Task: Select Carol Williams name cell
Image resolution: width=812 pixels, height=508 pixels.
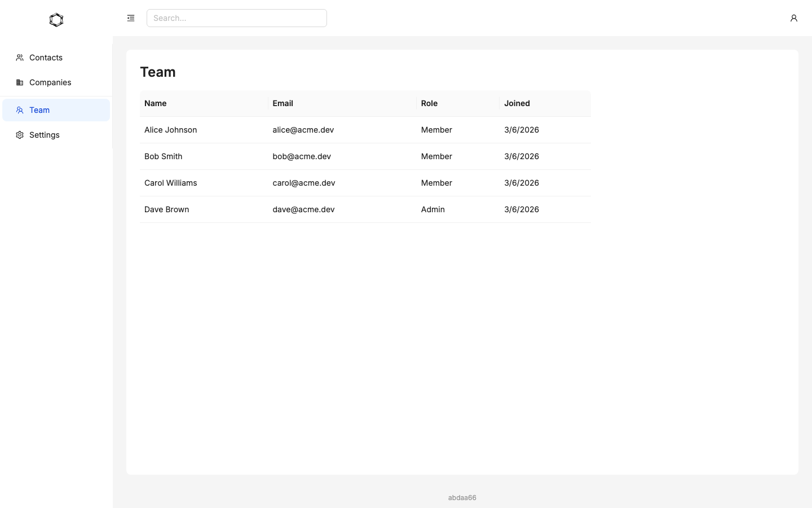Action: 204,183
